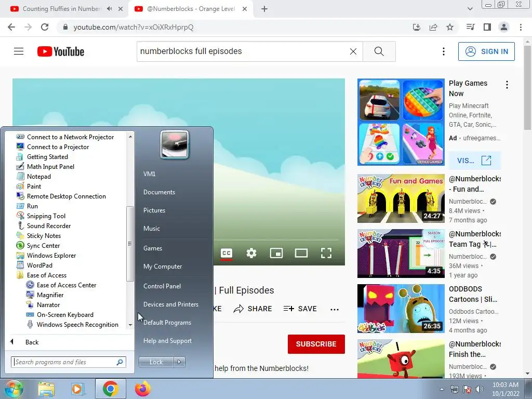This screenshot has height=399, width=532.
Task: Open ODDBODS Cartoons video thumbnail
Action: tap(401, 309)
